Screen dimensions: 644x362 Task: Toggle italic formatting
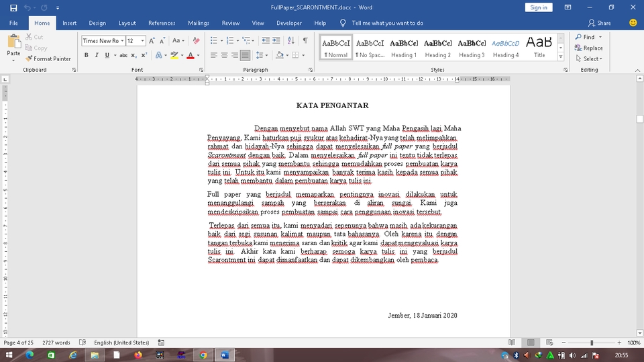point(97,55)
